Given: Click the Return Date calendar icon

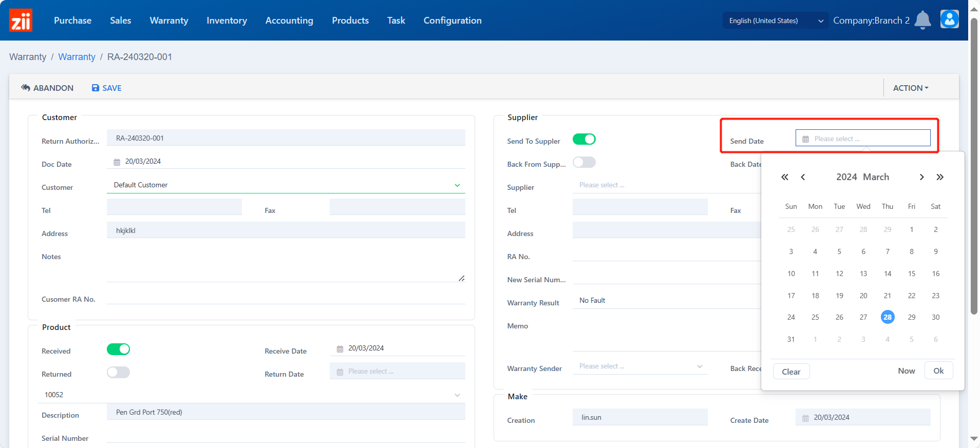Looking at the screenshot, I should pos(340,372).
